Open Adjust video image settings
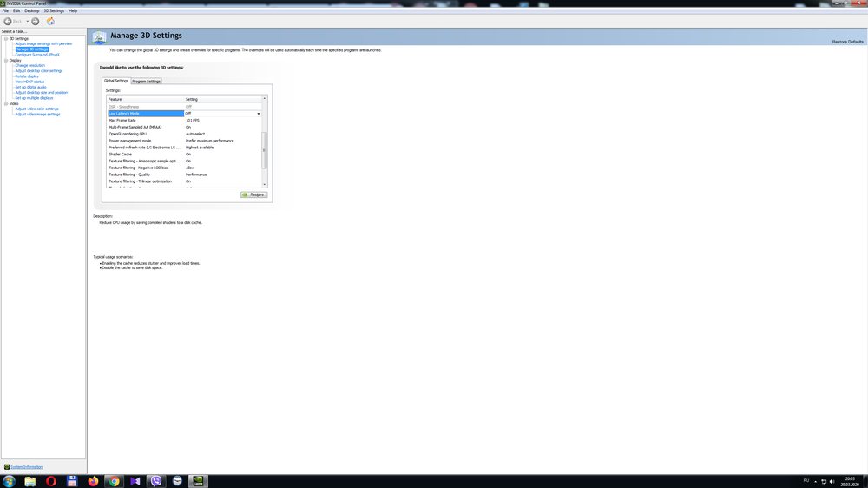This screenshot has width=868, height=488. 37,114
